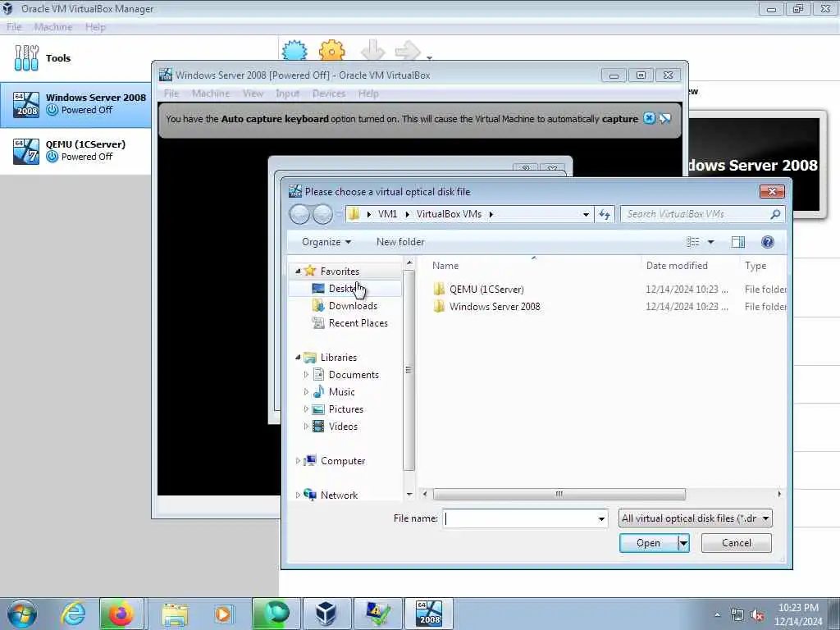Click the Cancel button
The width and height of the screenshot is (840, 630).
click(x=736, y=543)
